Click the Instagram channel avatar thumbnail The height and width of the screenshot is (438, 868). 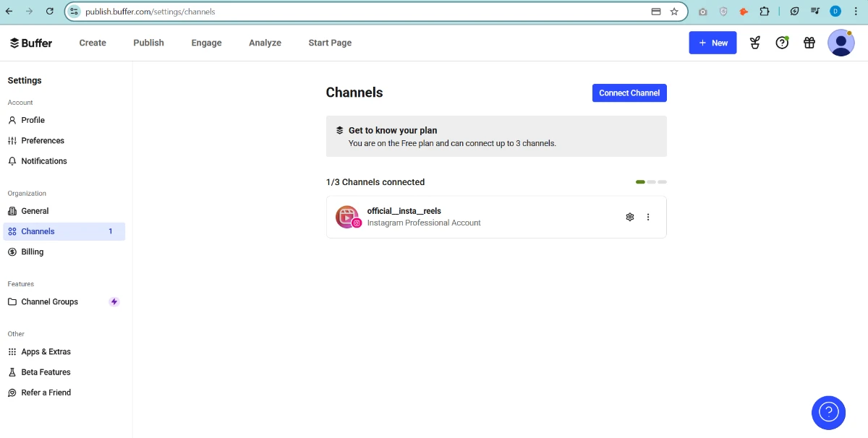(347, 217)
